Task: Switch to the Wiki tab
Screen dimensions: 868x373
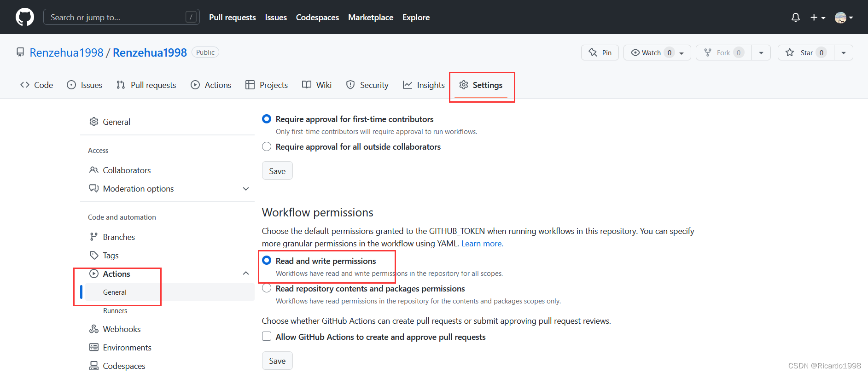Action: pyautogui.click(x=317, y=85)
